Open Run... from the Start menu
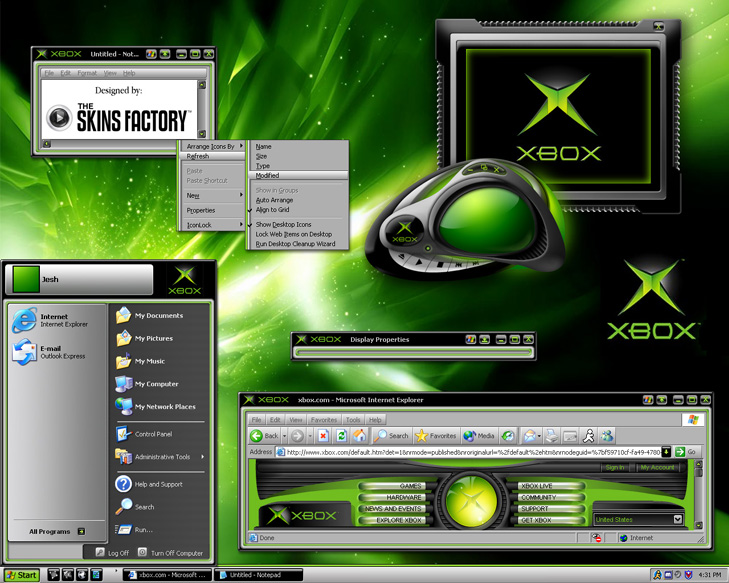 tap(134, 530)
